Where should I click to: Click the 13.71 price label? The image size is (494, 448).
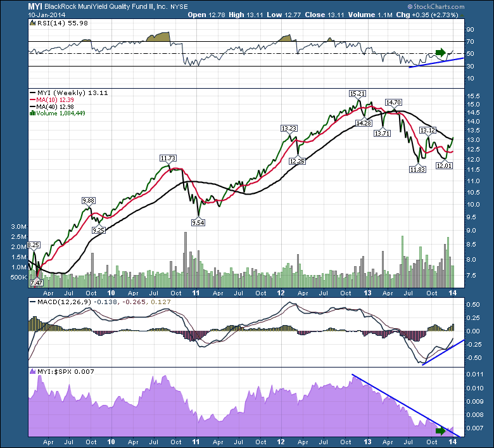pyautogui.click(x=382, y=133)
